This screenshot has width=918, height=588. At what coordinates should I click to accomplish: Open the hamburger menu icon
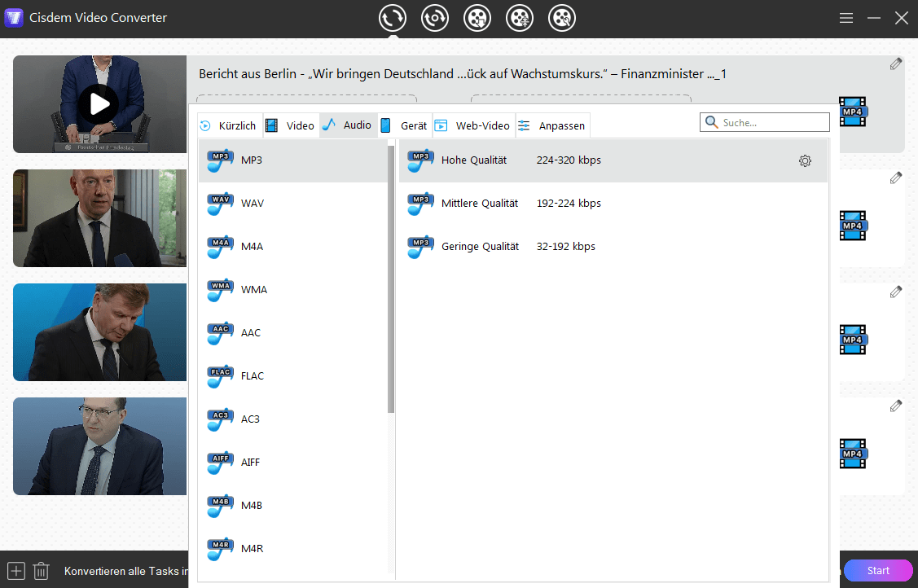coord(846,18)
